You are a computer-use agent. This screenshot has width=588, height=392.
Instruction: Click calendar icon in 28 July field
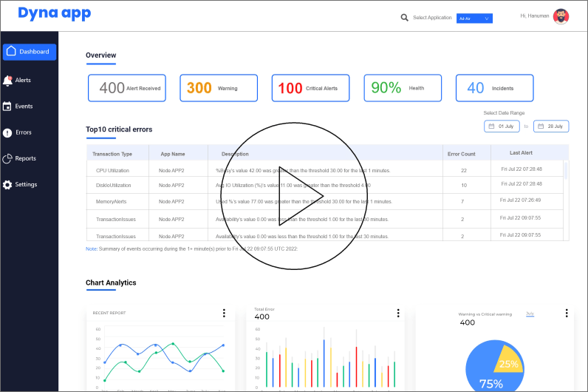click(541, 126)
